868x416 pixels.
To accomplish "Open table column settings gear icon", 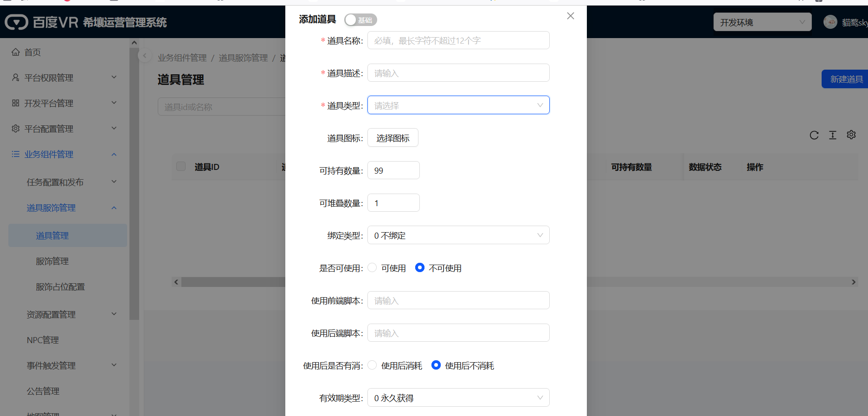I will 851,135.
